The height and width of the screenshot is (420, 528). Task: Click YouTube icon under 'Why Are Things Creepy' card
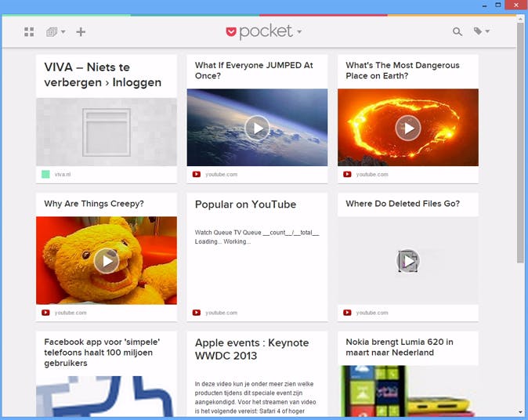[x=45, y=313]
